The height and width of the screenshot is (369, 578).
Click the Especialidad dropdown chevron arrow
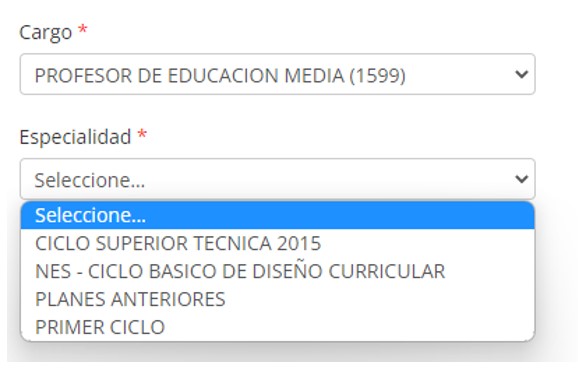tap(521, 179)
